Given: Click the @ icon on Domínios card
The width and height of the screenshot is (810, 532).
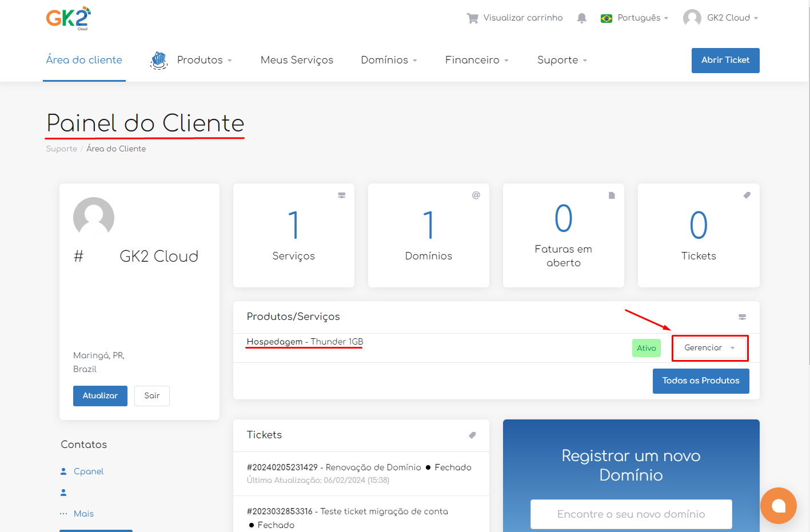Looking at the screenshot, I should (x=476, y=195).
